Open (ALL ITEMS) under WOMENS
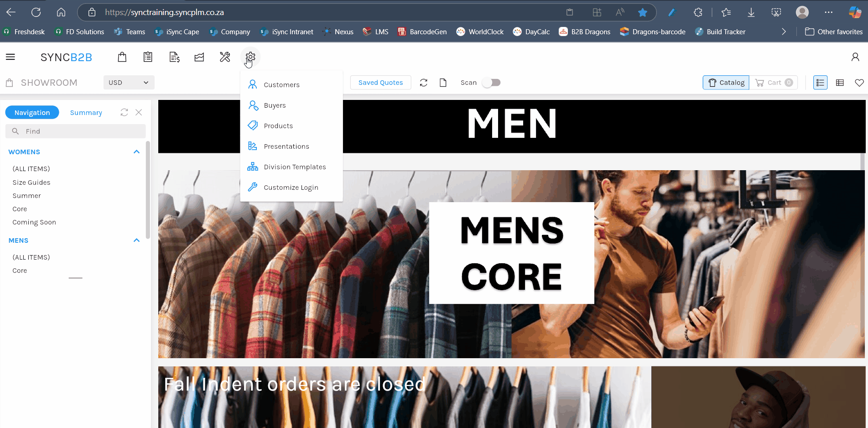 tap(31, 169)
